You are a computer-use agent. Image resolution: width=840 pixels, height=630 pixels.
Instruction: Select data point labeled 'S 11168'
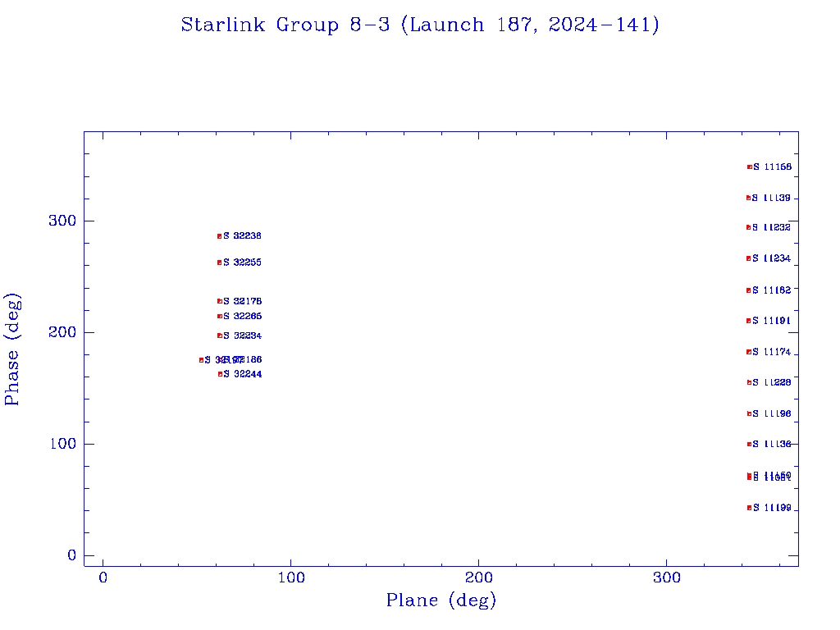[x=750, y=167]
